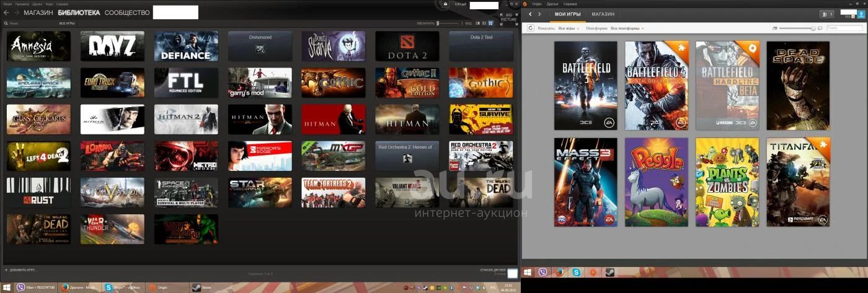
Task: Open the Steam menu bar item
Action: (x=7, y=3)
